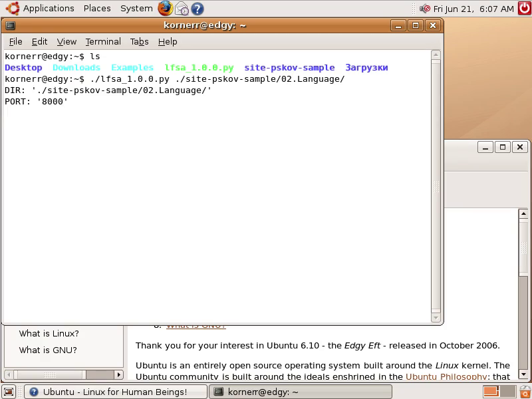Screen dimensions: 532x399
Task: Open the terminal's Edit menu
Action: (39, 41)
